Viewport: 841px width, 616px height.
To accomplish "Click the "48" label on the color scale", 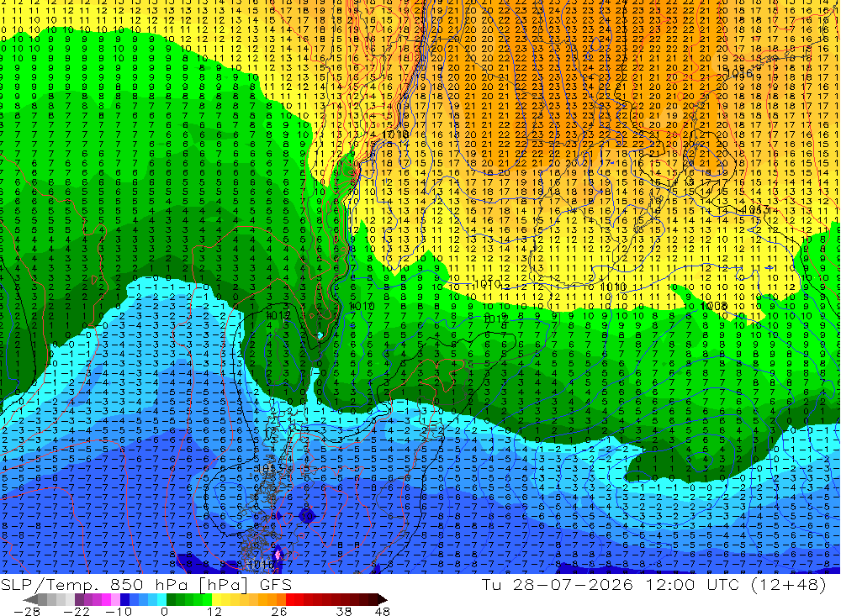I will click(x=383, y=611).
